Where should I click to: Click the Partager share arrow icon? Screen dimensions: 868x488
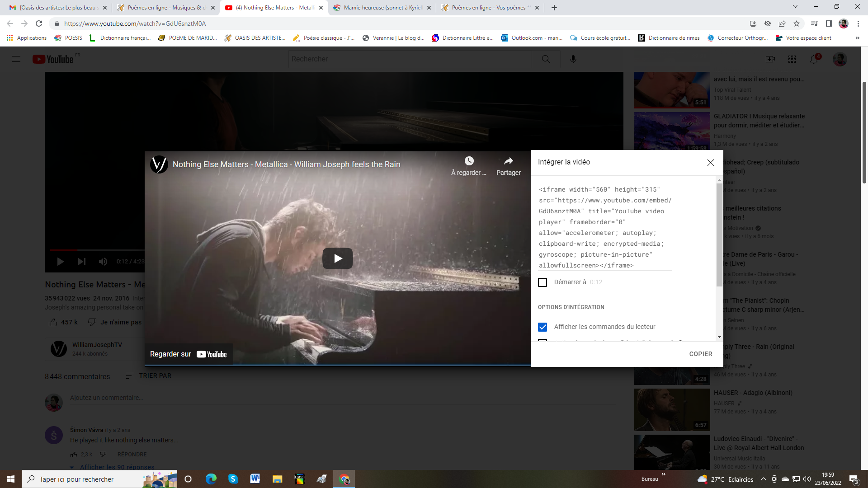point(508,161)
